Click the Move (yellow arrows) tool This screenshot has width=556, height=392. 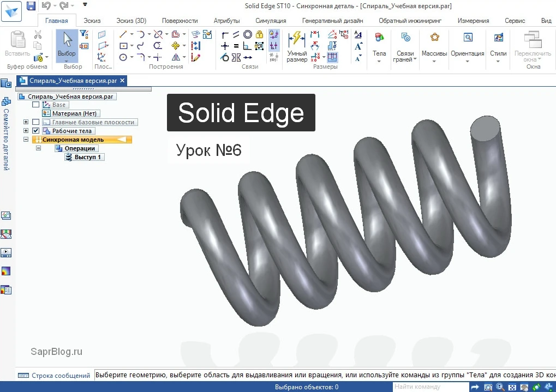click(176, 46)
